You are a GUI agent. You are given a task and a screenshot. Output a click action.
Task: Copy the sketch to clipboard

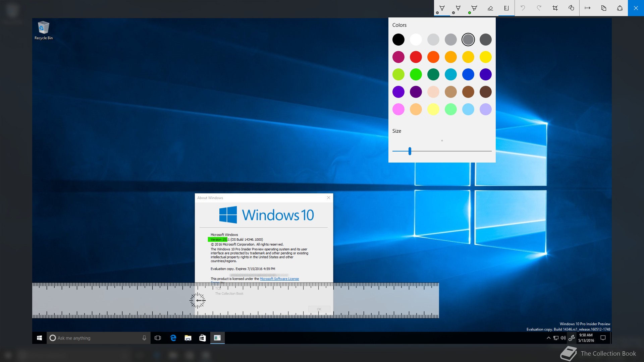pos(604,8)
